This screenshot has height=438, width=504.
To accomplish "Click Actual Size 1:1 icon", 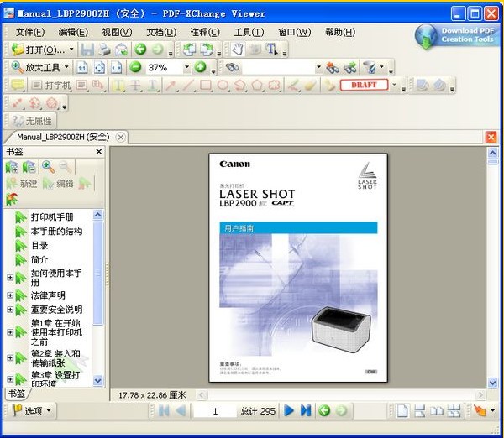I will click(x=82, y=67).
